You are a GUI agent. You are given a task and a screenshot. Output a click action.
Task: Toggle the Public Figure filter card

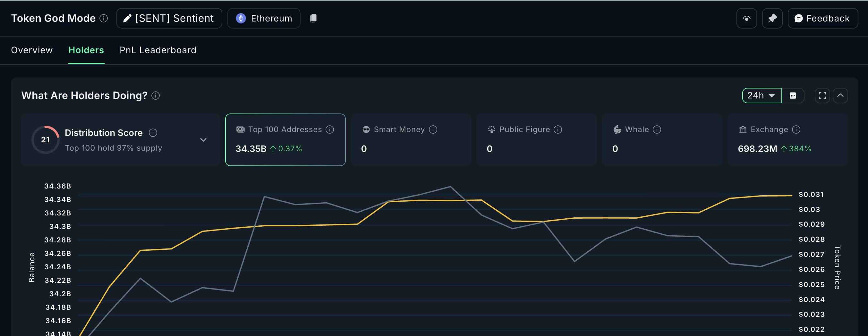pyautogui.click(x=536, y=140)
